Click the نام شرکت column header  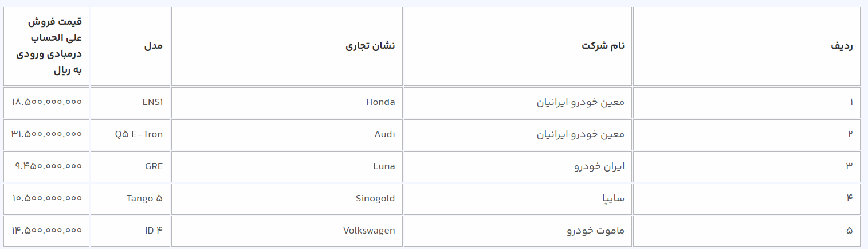click(x=603, y=46)
